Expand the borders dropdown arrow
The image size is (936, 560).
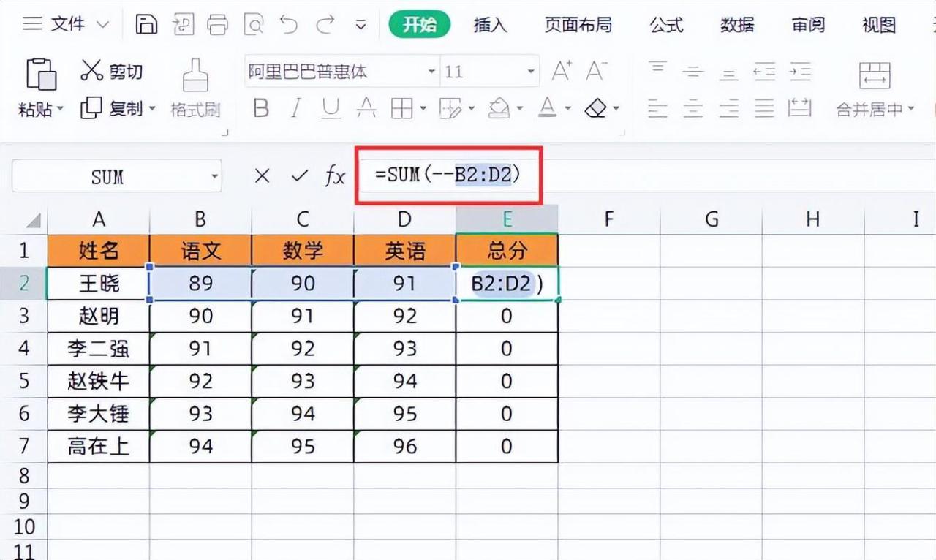pos(423,110)
